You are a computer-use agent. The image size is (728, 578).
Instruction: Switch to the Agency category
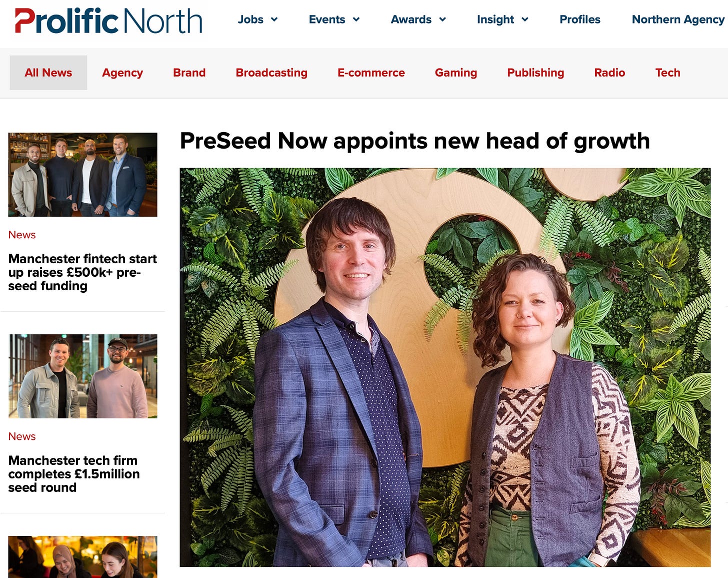(x=122, y=73)
